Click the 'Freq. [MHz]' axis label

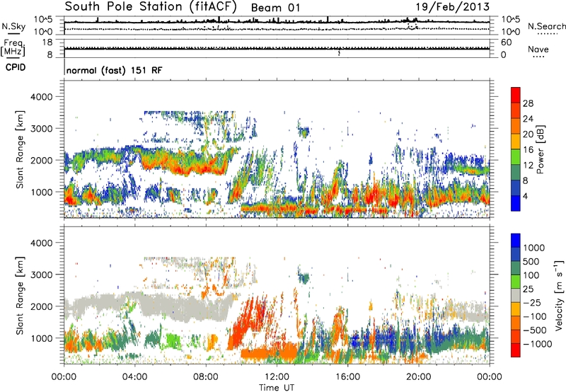13,48
